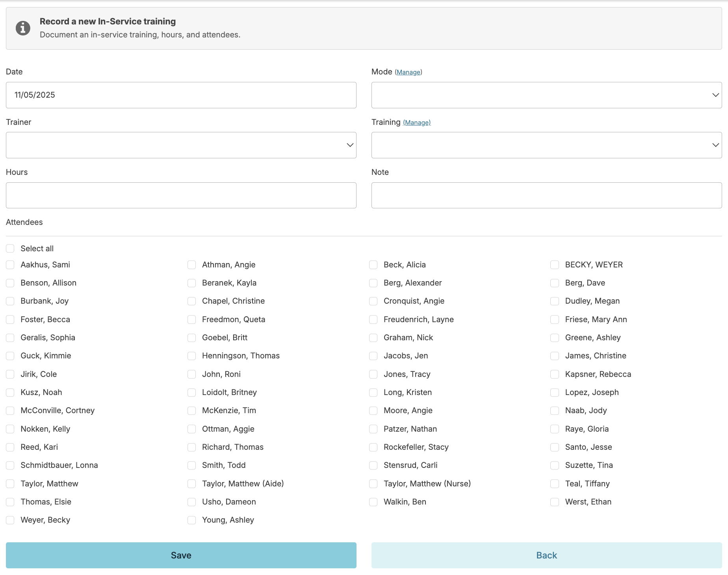Check the McConville, Cortney checkbox
Viewport: 728px width, 575px height.
[x=10, y=410]
